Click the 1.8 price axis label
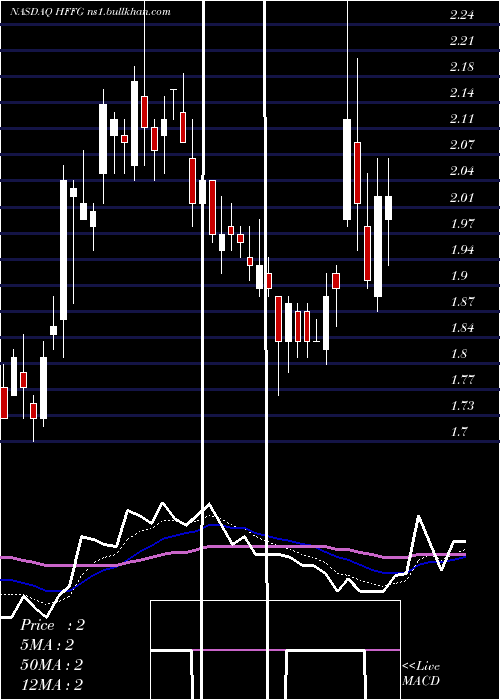This screenshot has height=700, width=500. pyautogui.click(x=458, y=354)
